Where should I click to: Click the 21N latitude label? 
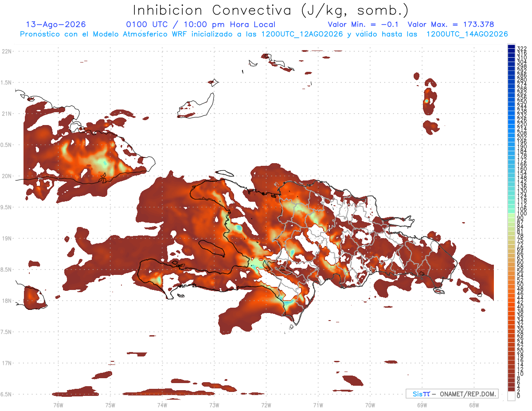click(x=7, y=114)
